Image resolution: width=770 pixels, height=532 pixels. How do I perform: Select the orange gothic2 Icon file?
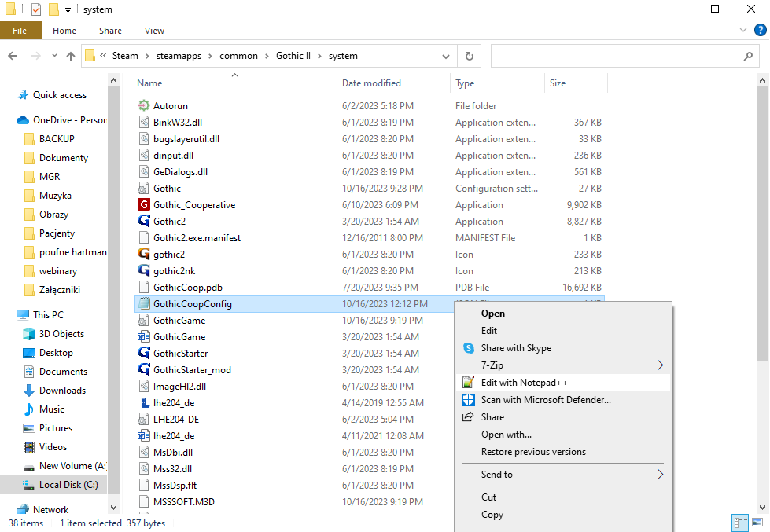143,255
